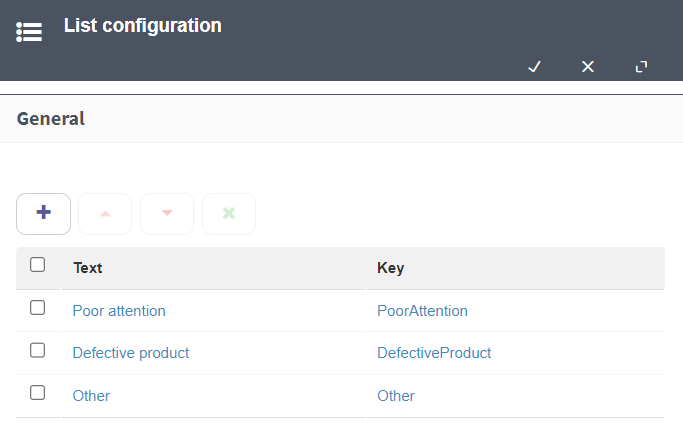Screen dimensions: 683x427
Task: Add a new list item with plus
Action: click(x=44, y=214)
